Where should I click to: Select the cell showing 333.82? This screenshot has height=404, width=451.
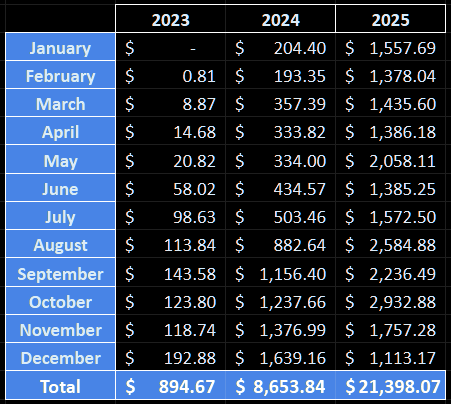pos(280,131)
